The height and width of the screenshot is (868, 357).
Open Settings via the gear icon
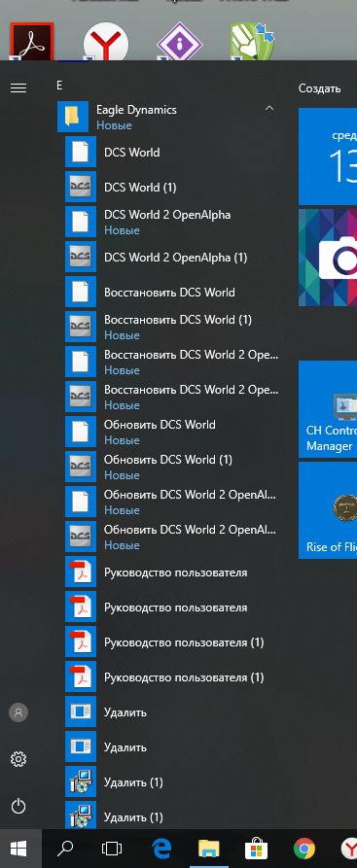pos(18,759)
